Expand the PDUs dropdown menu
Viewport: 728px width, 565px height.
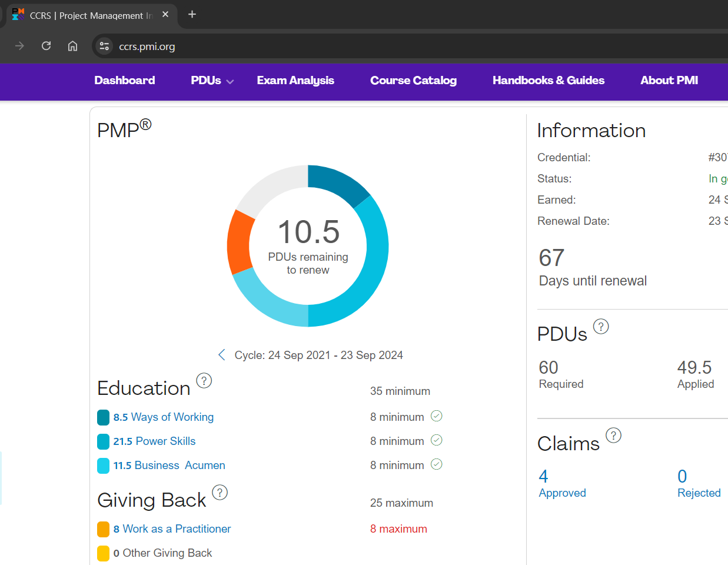pos(212,81)
